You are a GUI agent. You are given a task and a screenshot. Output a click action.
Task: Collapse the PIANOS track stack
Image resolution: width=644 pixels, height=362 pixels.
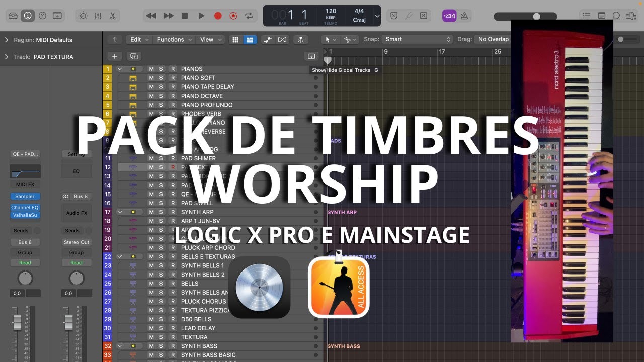[x=120, y=69]
